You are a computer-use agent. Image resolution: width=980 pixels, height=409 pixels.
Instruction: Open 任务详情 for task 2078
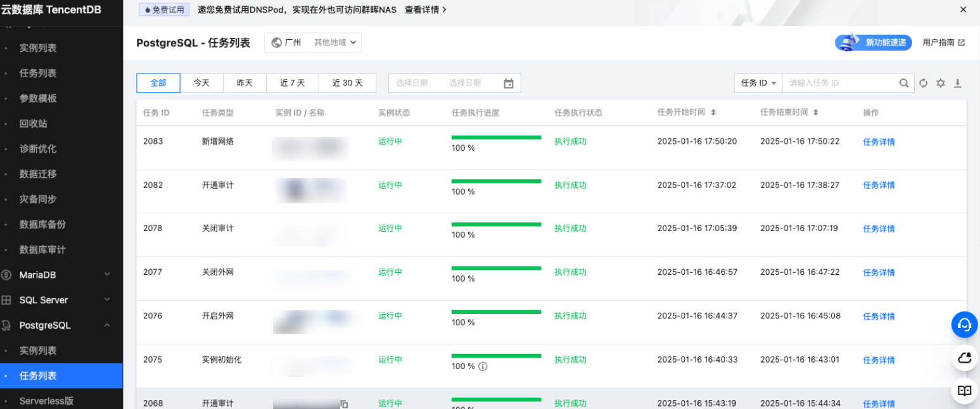[x=879, y=229]
